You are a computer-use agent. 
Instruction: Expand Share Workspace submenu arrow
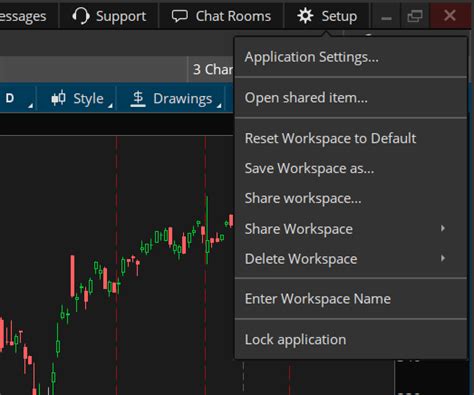(443, 228)
